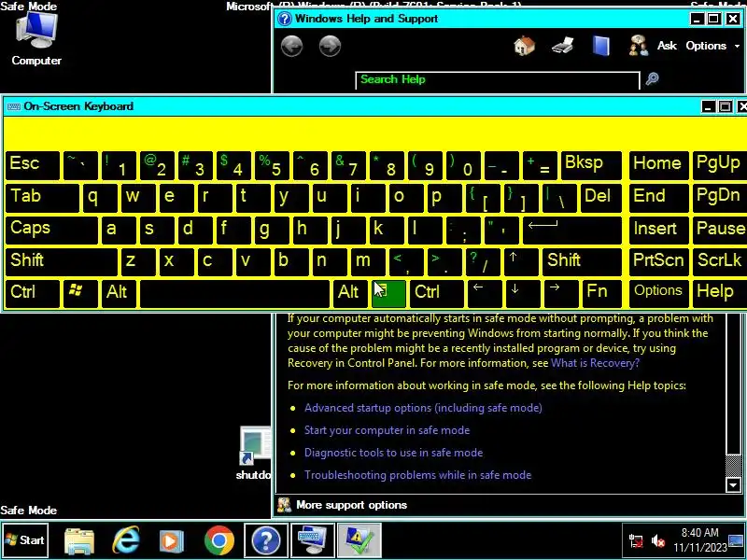Open Troubleshooting problems while in safe mode
The image size is (747, 560).
pyautogui.click(x=417, y=475)
